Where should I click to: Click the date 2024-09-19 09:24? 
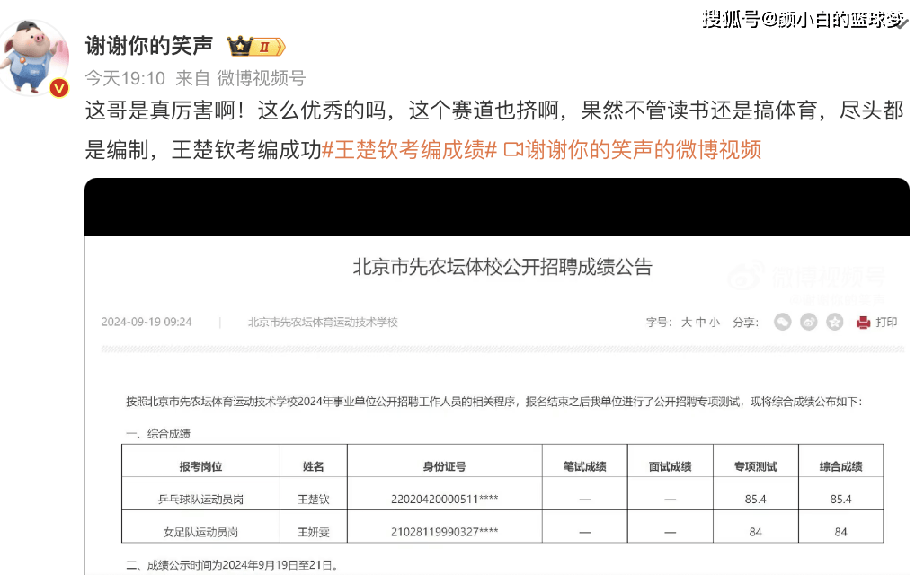tap(147, 322)
